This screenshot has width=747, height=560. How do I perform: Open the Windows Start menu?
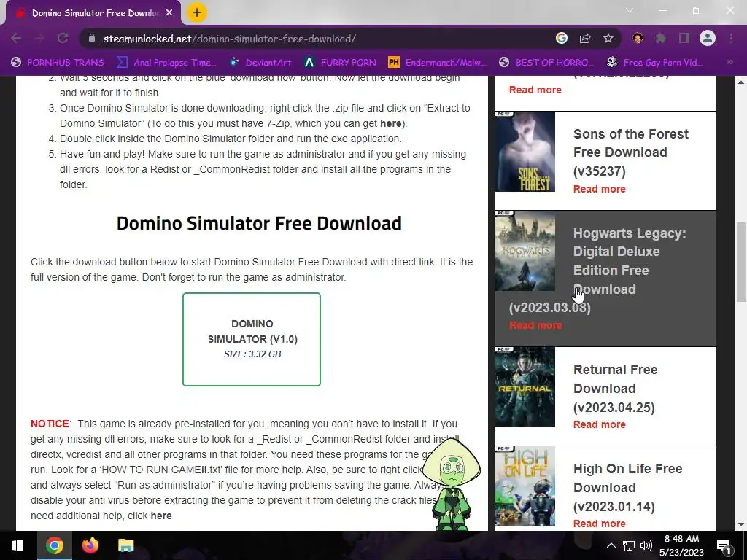click(18, 545)
